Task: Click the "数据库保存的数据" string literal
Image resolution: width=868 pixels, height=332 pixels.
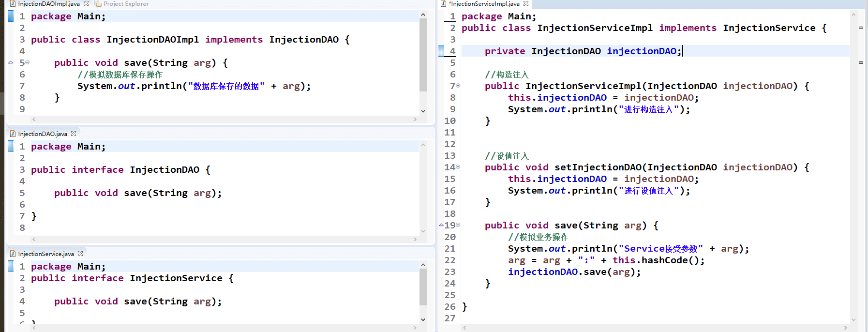Action: [226, 86]
